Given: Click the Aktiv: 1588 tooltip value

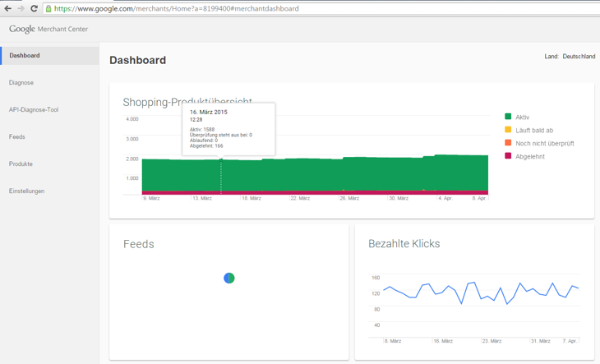Looking at the screenshot, I should tap(202, 130).
